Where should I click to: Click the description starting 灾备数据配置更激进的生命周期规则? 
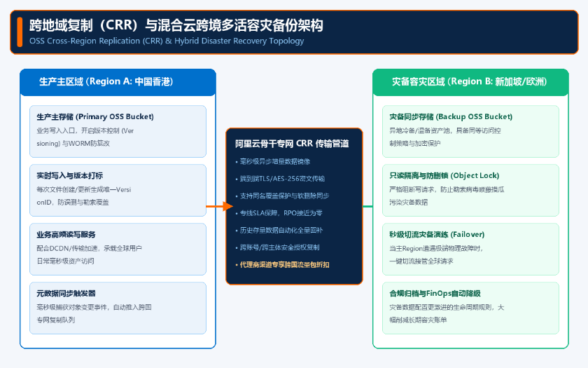point(447,313)
